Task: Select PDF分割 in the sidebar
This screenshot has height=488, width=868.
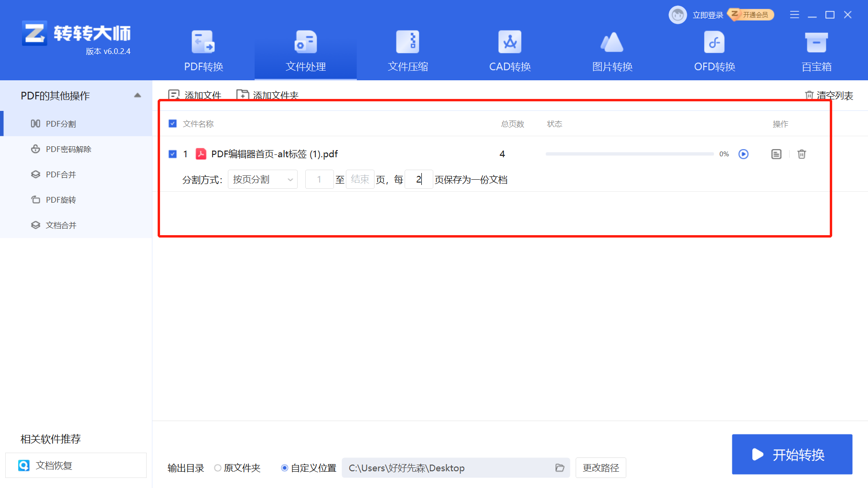Action: (76, 124)
